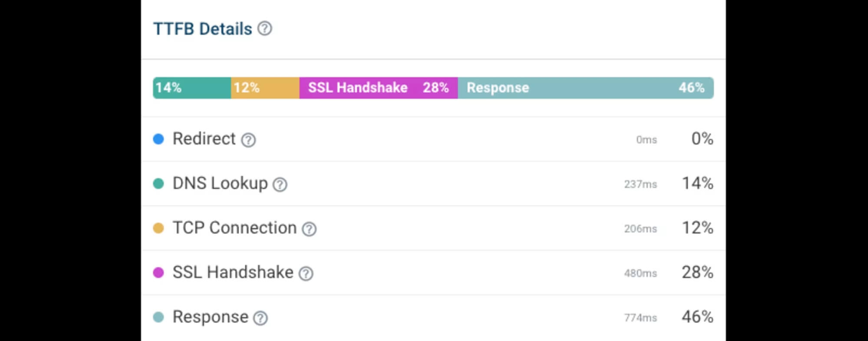The image size is (868, 341).
Task: Click the 480ms SSL Handshake time value
Action: [641, 273]
